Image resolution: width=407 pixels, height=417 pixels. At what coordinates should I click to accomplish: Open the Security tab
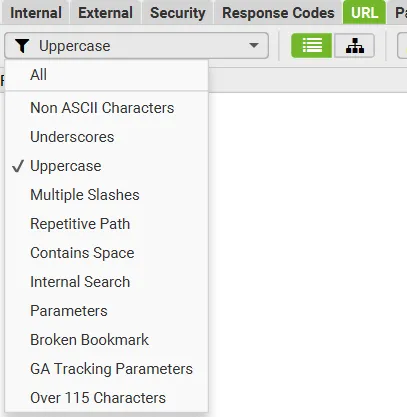pyautogui.click(x=178, y=13)
